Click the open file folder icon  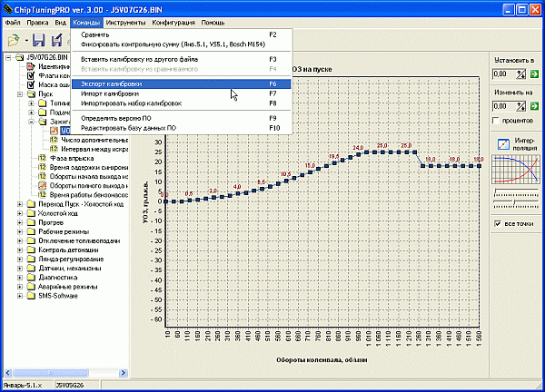[x=14, y=40]
